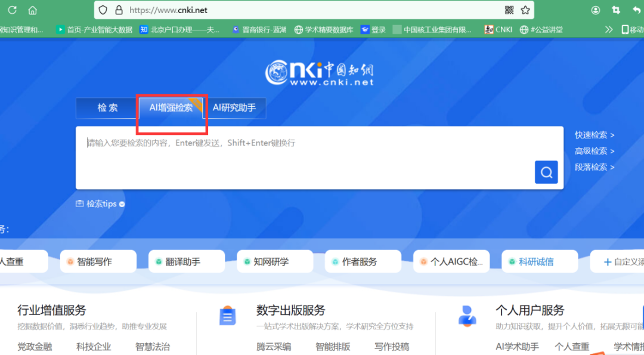Open the 知网研学 service
This screenshot has height=355, width=644.
(x=275, y=261)
